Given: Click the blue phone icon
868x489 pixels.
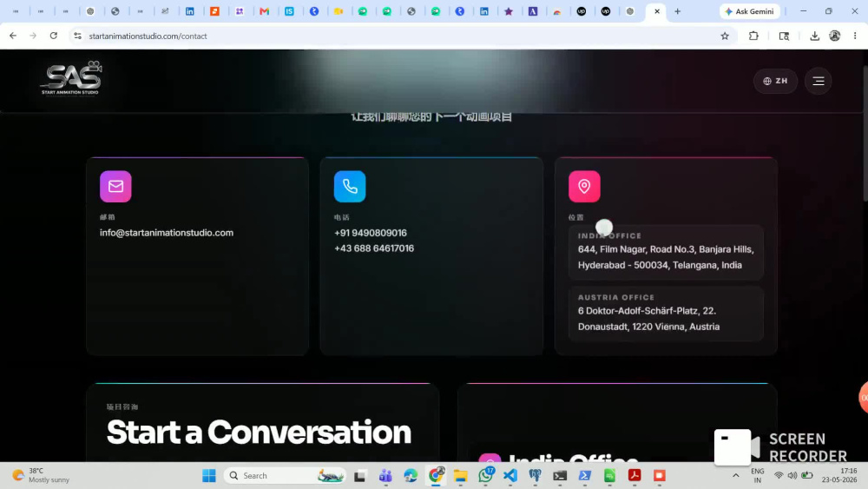Looking at the screenshot, I should coord(350,186).
